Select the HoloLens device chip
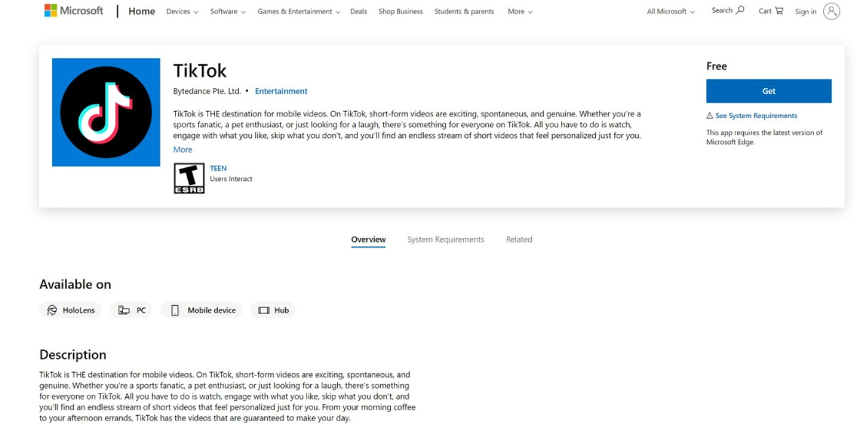Viewport: 868px width, 428px height. point(70,311)
